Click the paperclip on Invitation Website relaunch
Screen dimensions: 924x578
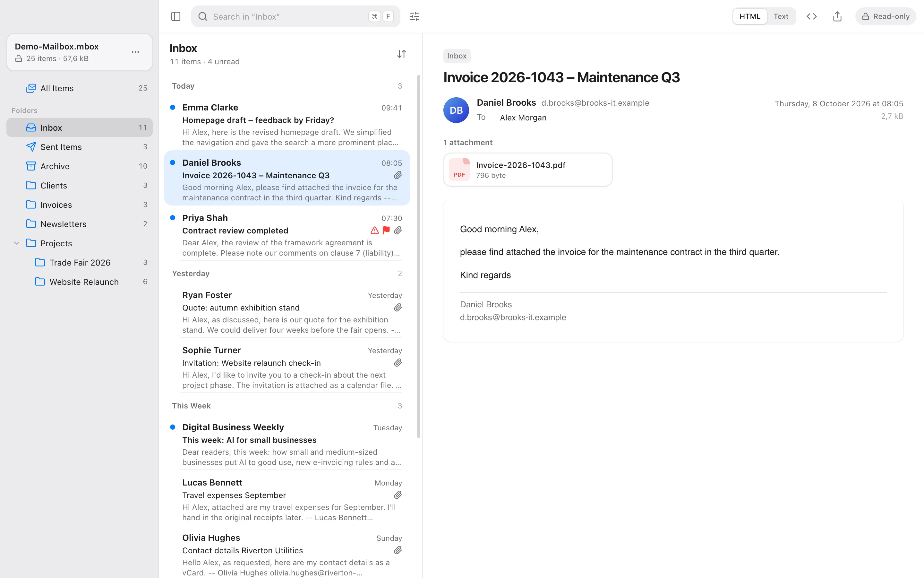398,363
